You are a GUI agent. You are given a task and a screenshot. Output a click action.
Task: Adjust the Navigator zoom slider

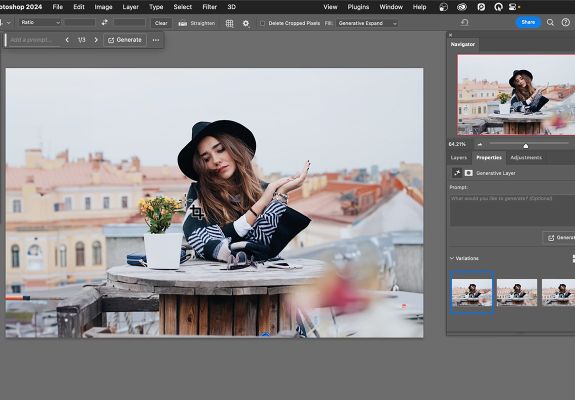coord(525,146)
